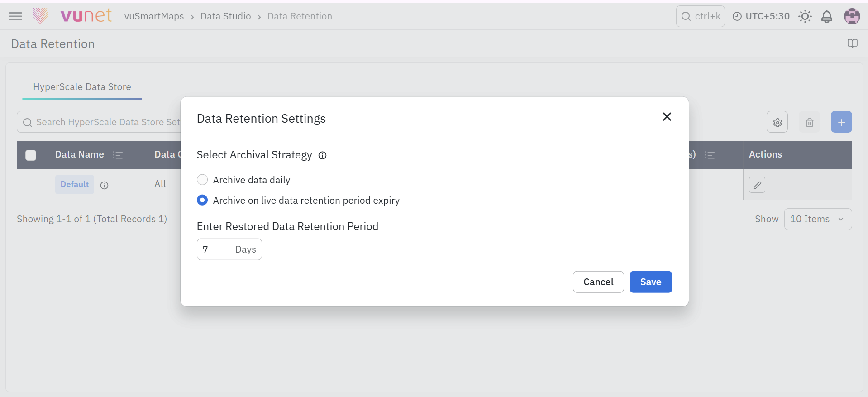Check the select-all table header checkbox
The height and width of the screenshot is (397, 868).
(31, 155)
